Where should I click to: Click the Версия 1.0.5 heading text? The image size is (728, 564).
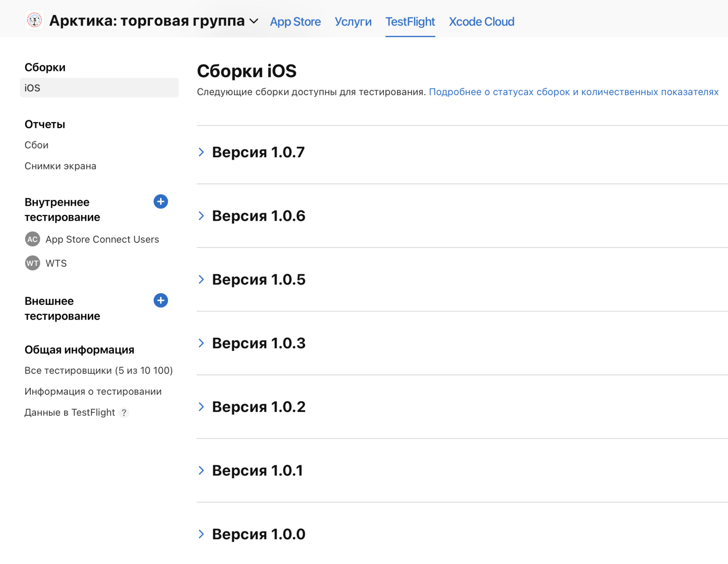coord(259,279)
